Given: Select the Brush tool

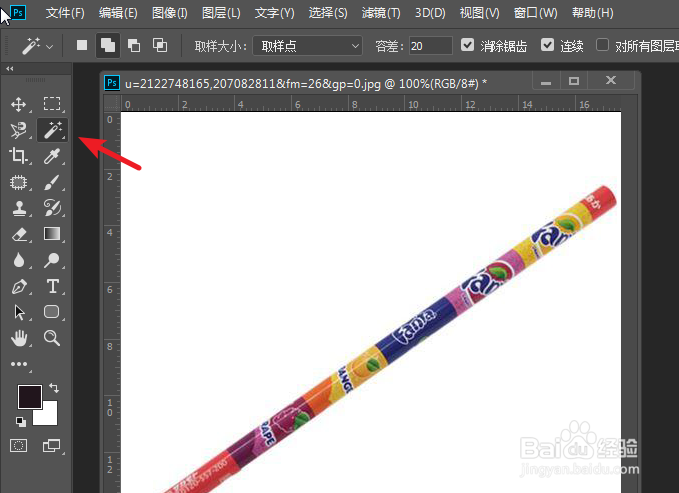Looking at the screenshot, I should click(x=52, y=182).
